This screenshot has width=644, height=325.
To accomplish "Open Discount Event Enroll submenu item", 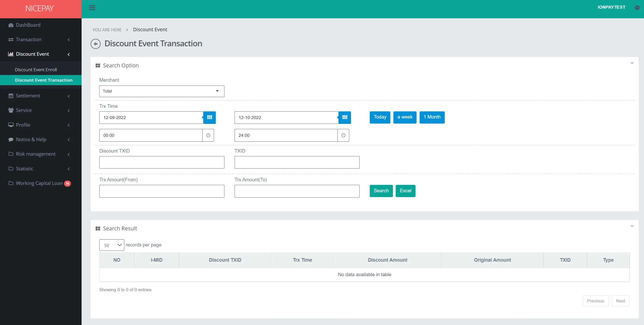I will click(36, 70).
